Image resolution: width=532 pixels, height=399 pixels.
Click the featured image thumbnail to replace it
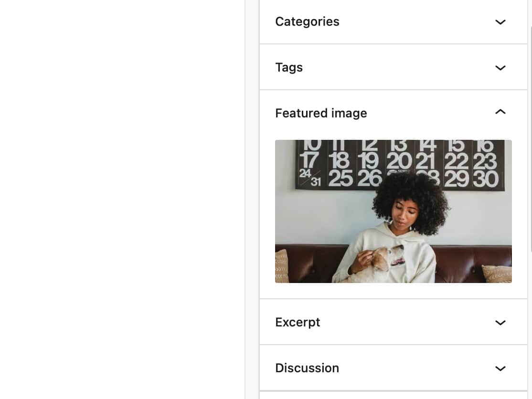click(393, 211)
